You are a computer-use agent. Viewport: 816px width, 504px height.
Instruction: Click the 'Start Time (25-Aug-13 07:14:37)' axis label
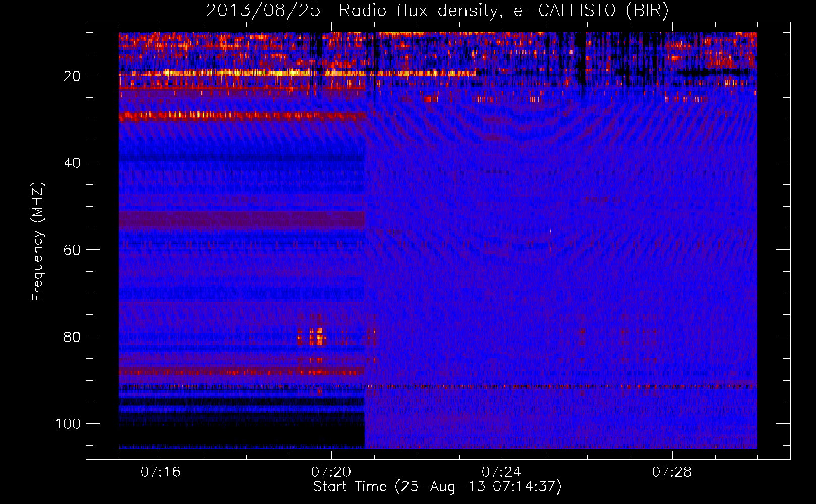click(437, 487)
